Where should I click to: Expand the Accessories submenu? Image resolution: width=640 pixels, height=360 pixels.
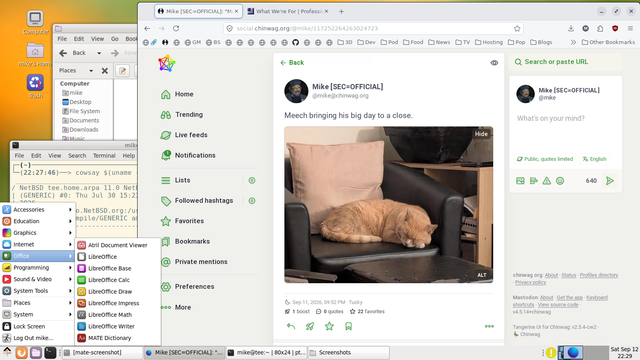pos(38,209)
